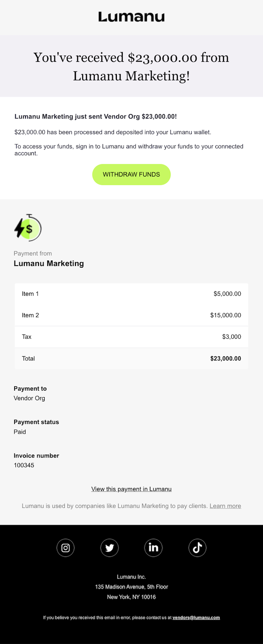Open the Twitter social icon

[x=109, y=548]
